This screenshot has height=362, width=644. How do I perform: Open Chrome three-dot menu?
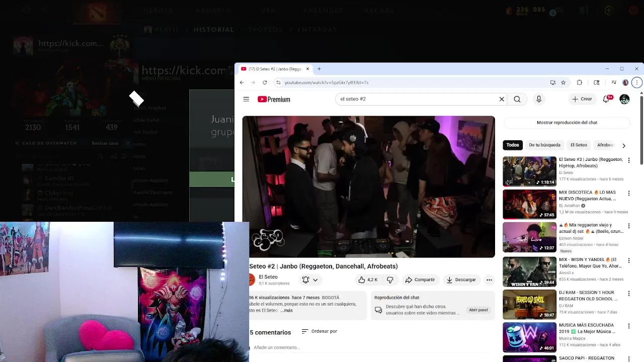[637, 82]
